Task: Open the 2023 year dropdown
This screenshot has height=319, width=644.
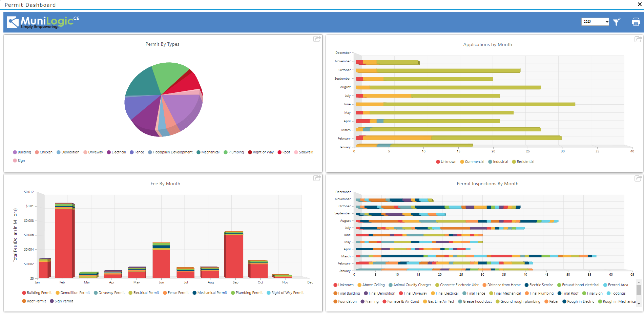Action: [x=595, y=22]
